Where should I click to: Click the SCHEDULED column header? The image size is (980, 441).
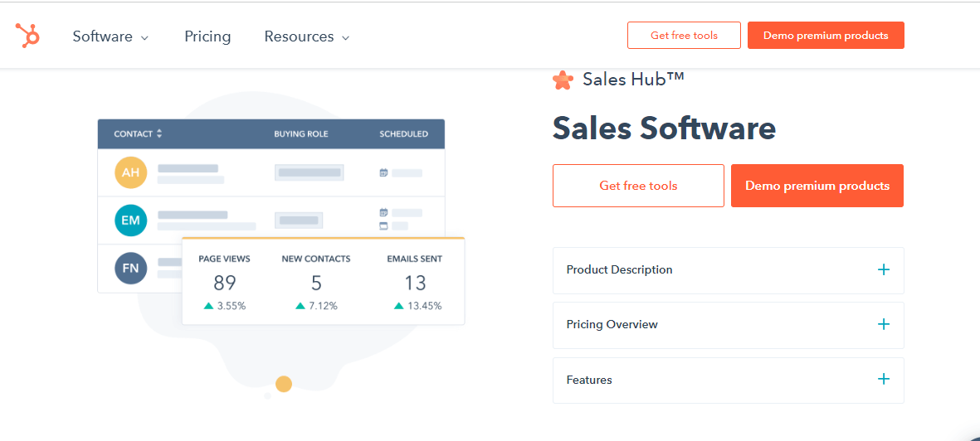[x=404, y=133]
